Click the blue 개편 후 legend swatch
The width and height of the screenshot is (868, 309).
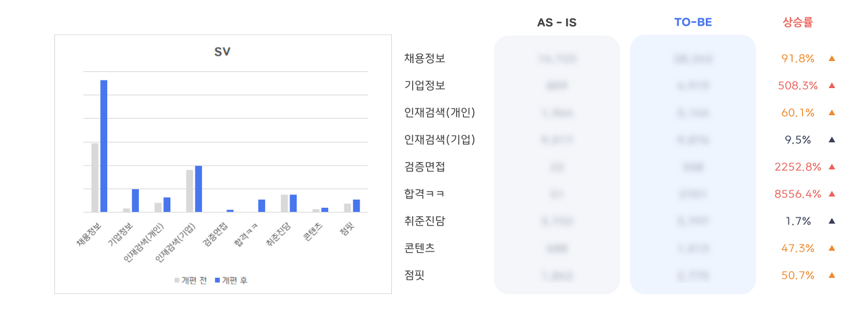(x=217, y=280)
